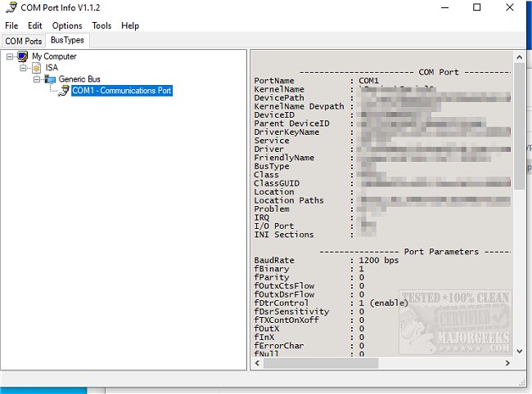Click the BaudRate label
Image resolution: width=532 pixels, height=394 pixels.
(274, 260)
